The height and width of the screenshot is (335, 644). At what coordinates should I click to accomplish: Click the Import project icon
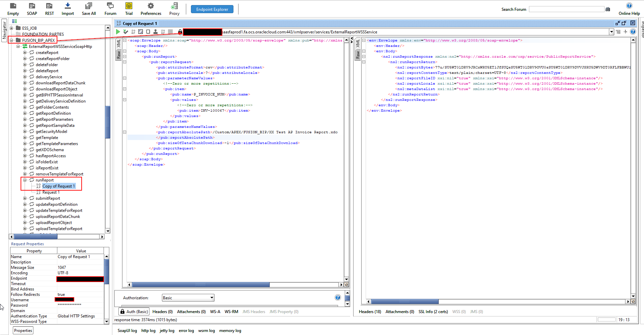tap(67, 6)
